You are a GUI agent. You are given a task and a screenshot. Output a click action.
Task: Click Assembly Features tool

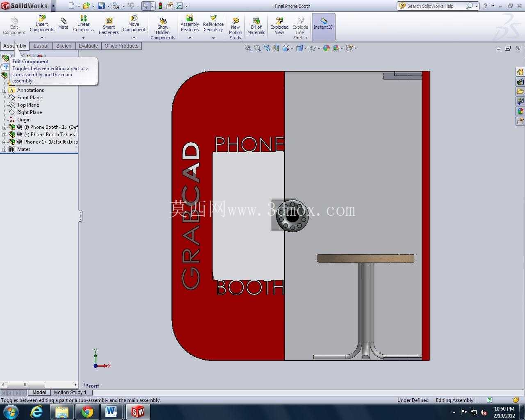189,24
